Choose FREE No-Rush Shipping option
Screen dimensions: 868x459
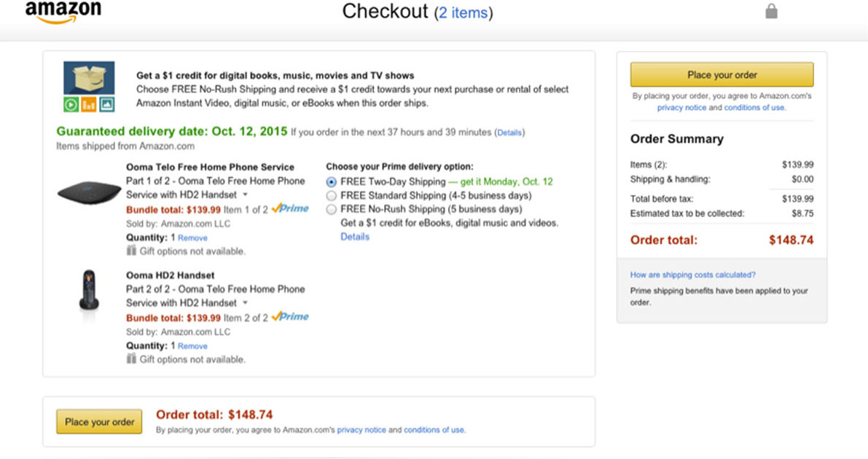(332, 210)
